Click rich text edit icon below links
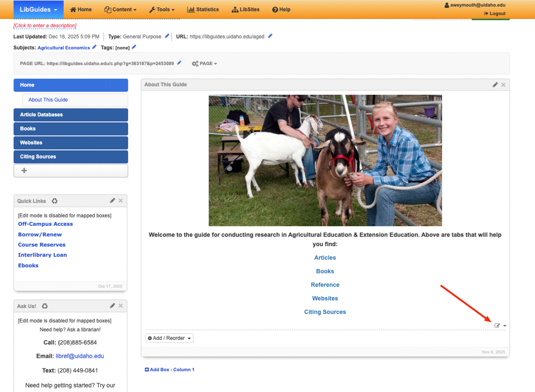 497,325
